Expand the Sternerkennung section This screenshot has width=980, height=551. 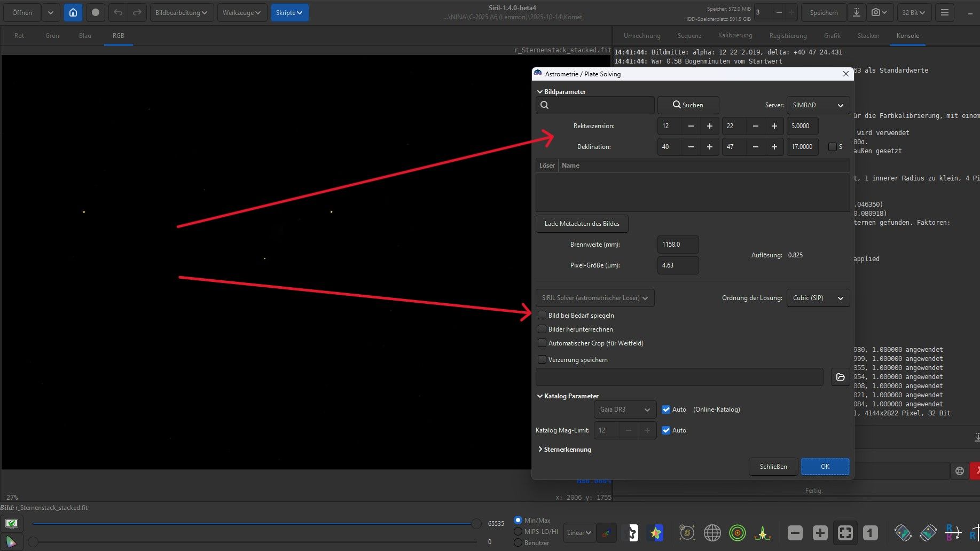click(567, 450)
